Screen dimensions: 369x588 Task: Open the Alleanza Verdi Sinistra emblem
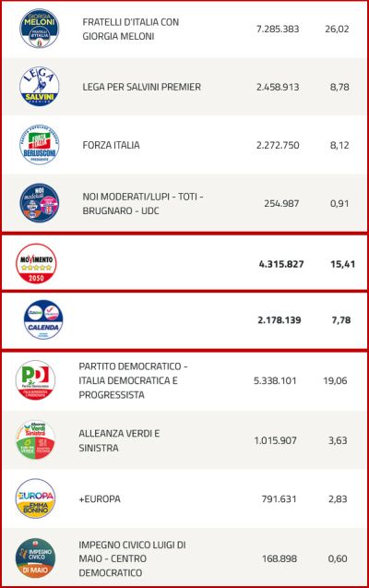[x=36, y=440]
